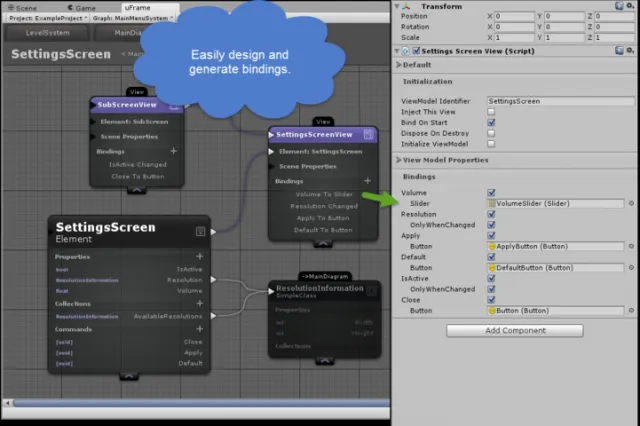Image resolution: width=640 pixels, height=426 pixels.
Task: Open the LevelSystem diagram tab
Action: 47,33
